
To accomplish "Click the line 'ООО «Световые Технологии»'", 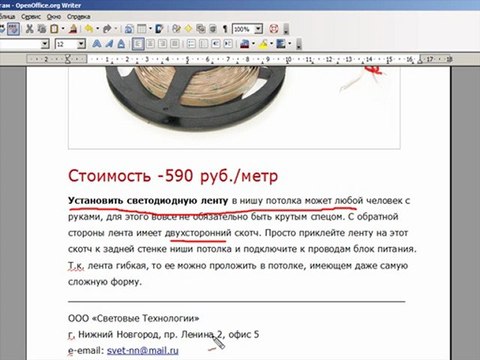I will coord(133,318).
